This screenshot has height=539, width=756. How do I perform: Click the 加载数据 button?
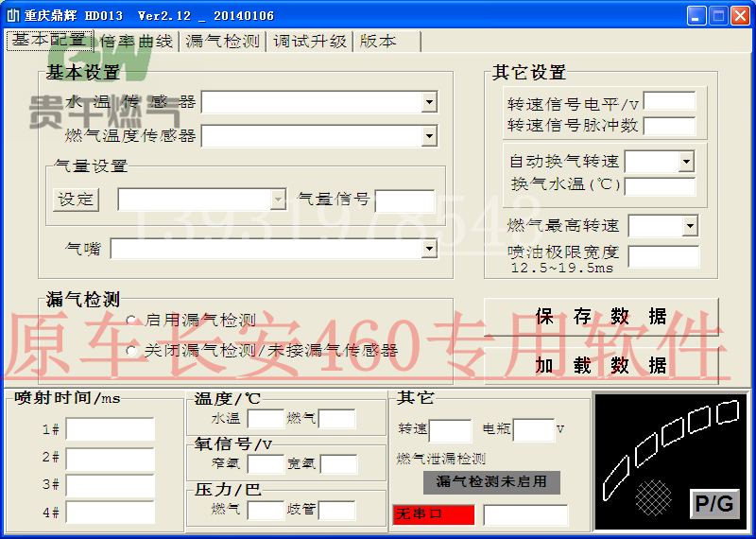[601, 365]
